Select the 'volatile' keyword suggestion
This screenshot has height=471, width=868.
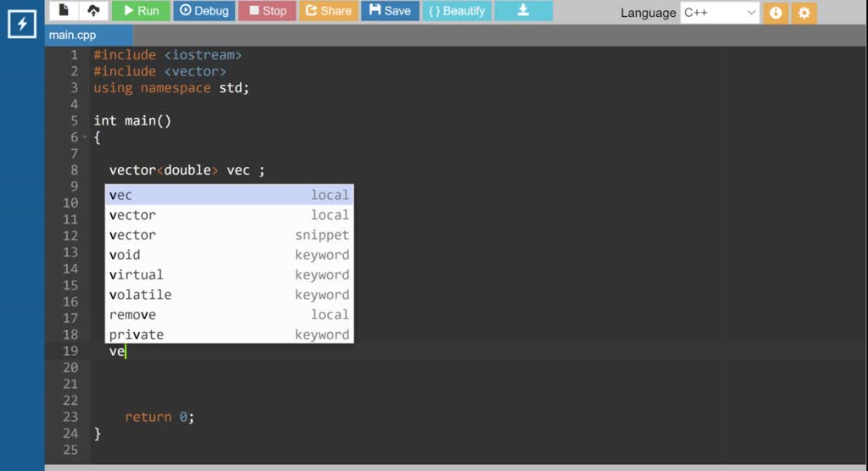[x=229, y=295]
